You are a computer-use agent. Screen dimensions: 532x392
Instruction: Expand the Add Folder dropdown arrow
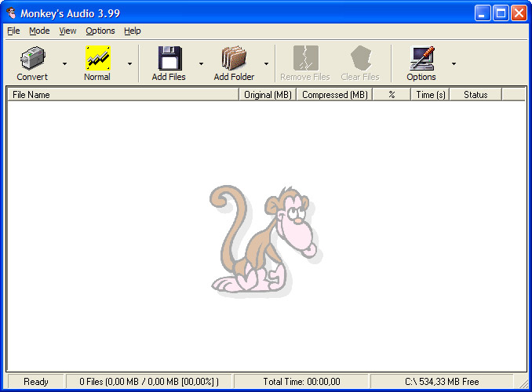(266, 64)
